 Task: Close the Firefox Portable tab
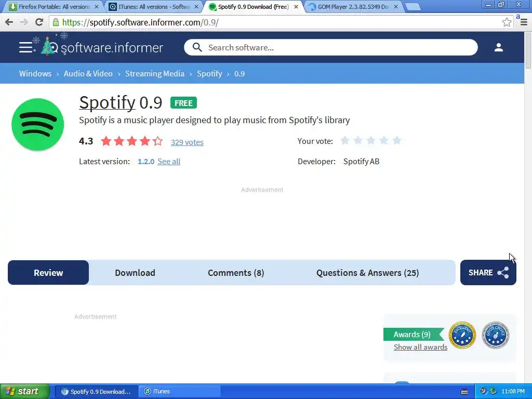(x=96, y=7)
